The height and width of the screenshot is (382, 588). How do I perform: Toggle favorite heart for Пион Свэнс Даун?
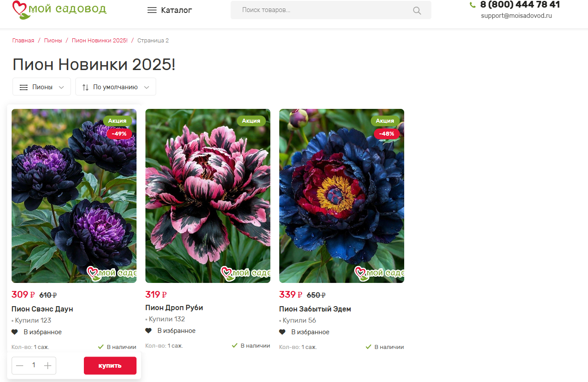point(15,332)
